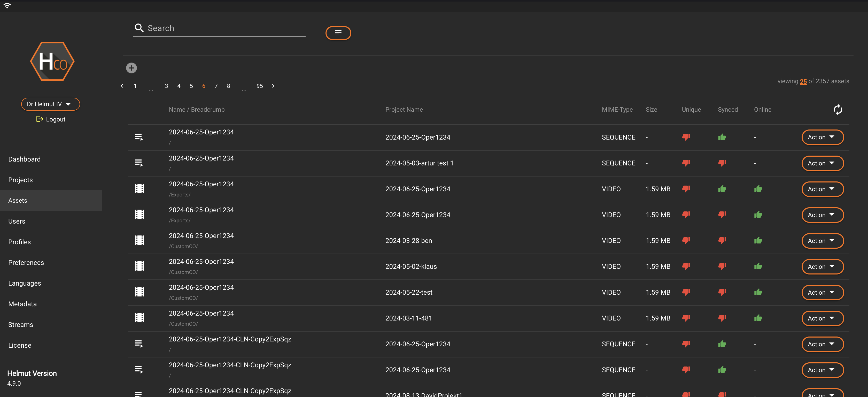The height and width of the screenshot is (397, 868).
Task: Go to Metadata in the sidebar
Action: (x=22, y=304)
